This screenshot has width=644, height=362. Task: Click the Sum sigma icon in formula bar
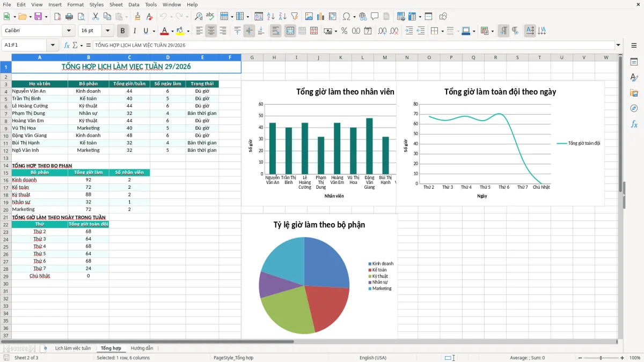75,45
